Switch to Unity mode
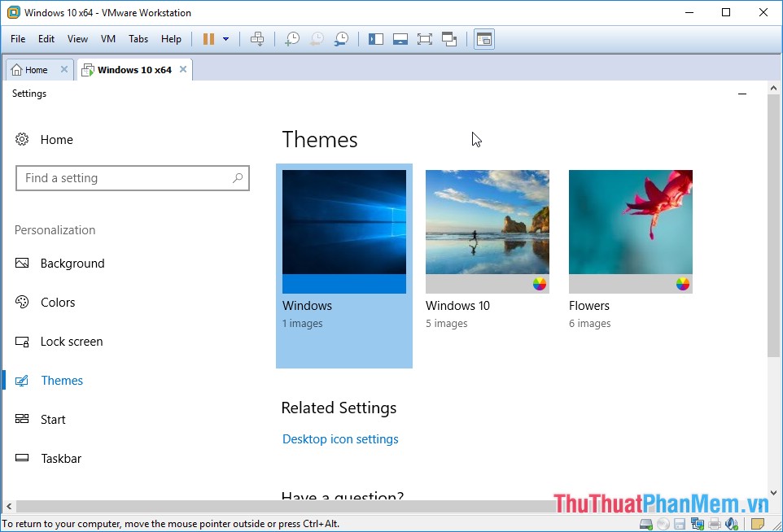Viewport: 783px width, 532px height. pyautogui.click(x=449, y=38)
